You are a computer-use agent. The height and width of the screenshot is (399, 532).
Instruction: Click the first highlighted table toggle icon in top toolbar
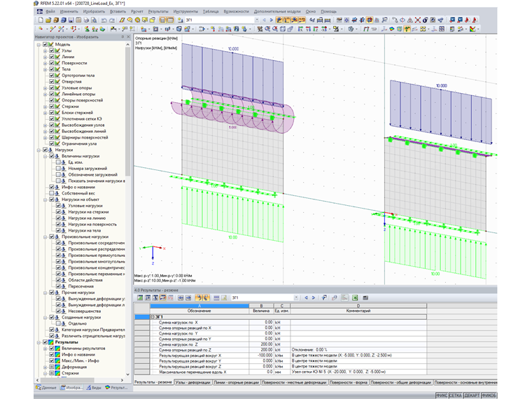[162, 20]
